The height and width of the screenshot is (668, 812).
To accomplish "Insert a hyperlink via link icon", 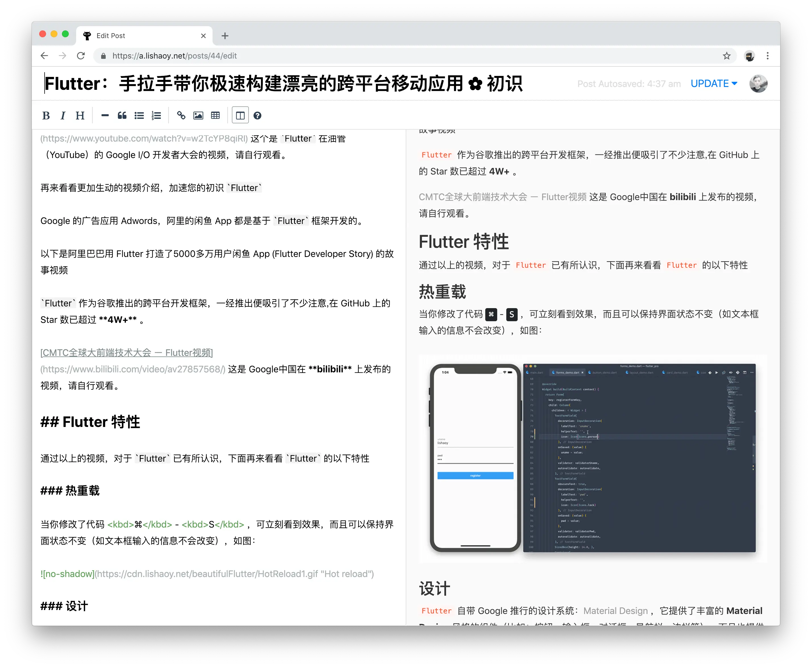I will [x=181, y=115].
